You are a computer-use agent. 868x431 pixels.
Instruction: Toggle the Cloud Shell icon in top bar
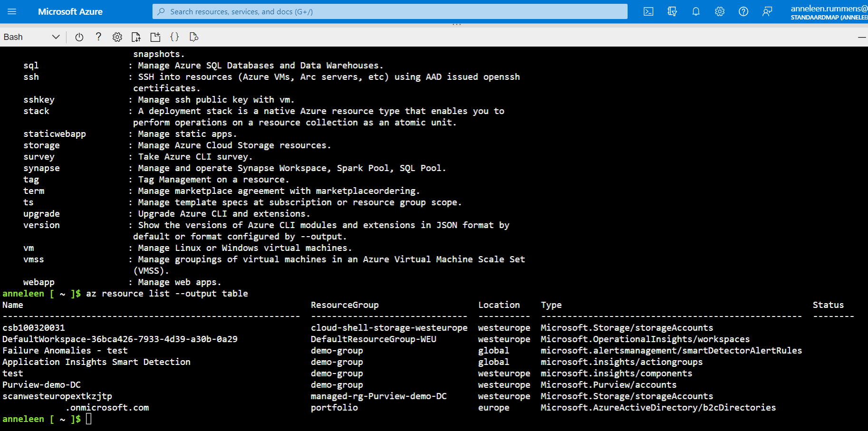(649, 11)
